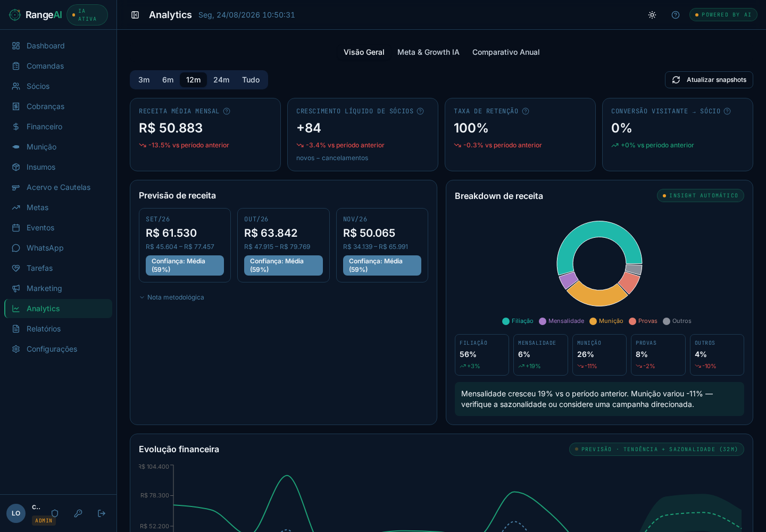Click the IA ATIVA status badge

87,15
